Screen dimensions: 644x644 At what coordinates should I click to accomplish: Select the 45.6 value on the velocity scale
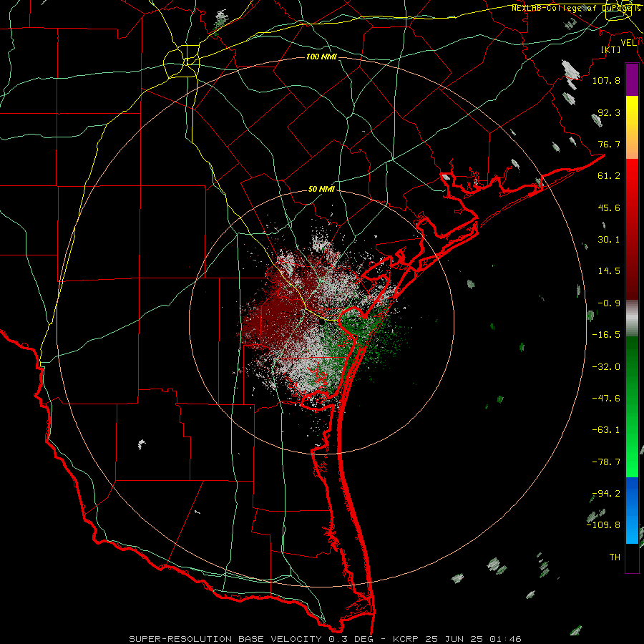point(609,208)
